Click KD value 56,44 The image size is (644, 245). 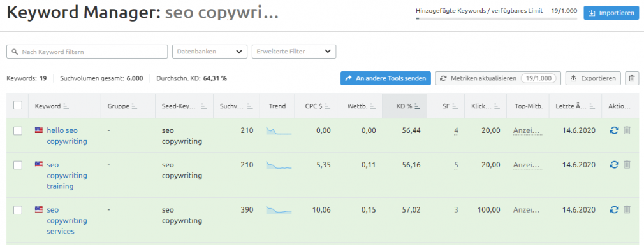[411, 130]
